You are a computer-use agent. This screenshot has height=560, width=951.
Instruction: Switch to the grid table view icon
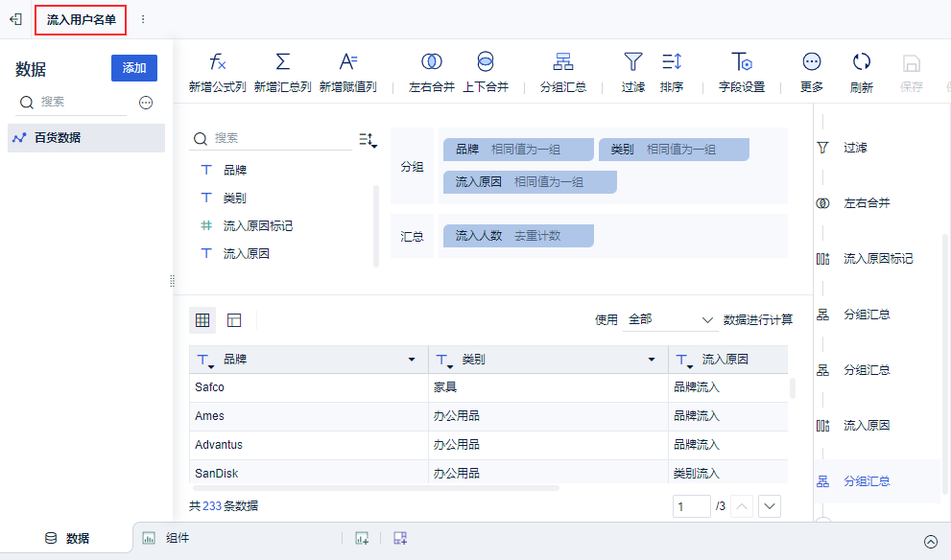point(202,320)
